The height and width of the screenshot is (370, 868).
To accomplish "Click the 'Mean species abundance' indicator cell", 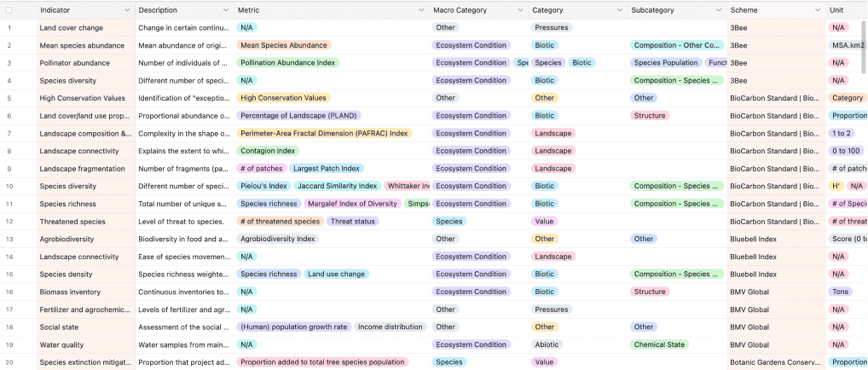I will tap(86, 45).
